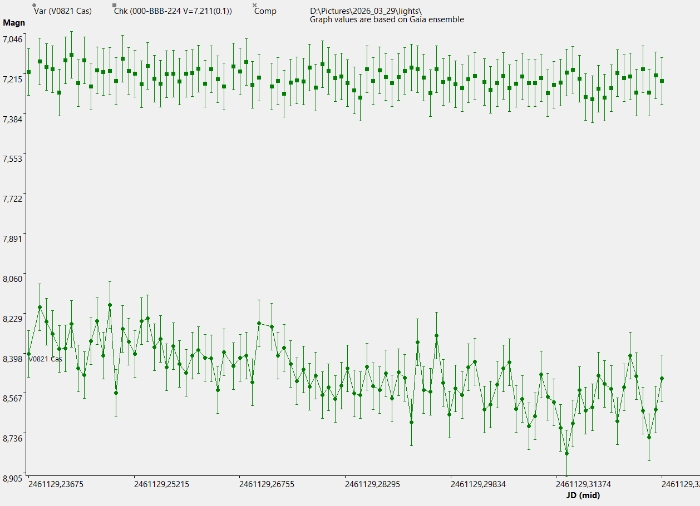Click the Chk legend square marker
The height and width of the screenshot is (506, 700).
click(114, 5)
